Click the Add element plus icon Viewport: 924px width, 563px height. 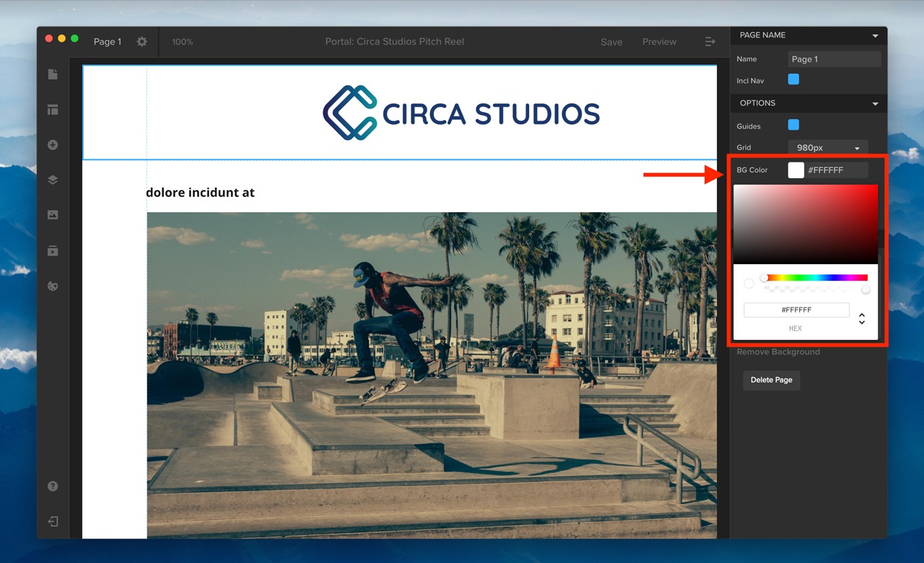[x=53, y=145]
